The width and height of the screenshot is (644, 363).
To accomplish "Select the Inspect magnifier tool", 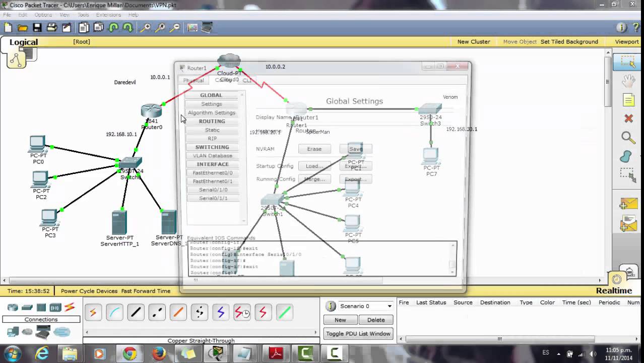I will coord(628,137).
